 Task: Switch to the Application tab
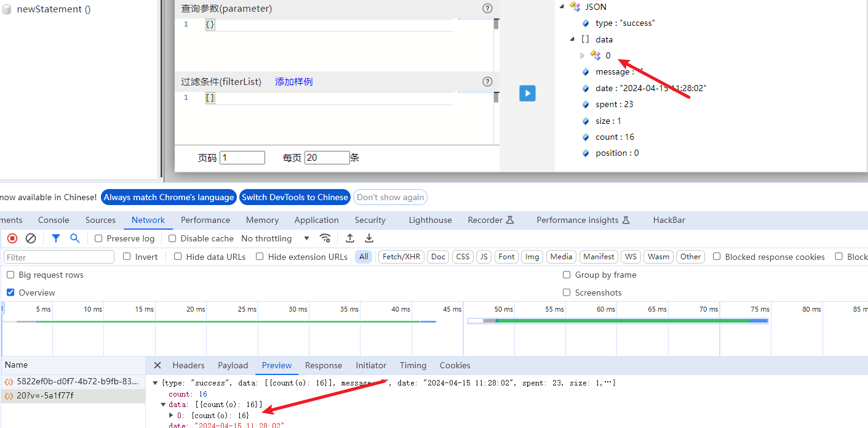click(x=316, y=220)
